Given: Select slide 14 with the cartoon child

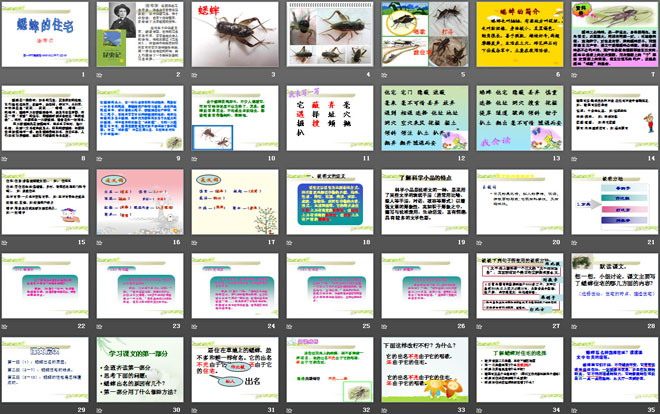Looking at the screenshot, I should (x=611, y=120).
